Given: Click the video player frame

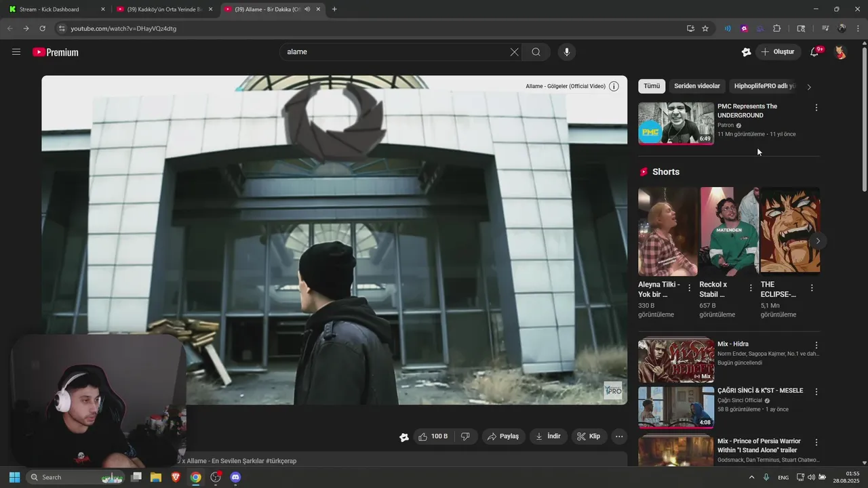Looking at the screenshot, I should pos(334,240).
